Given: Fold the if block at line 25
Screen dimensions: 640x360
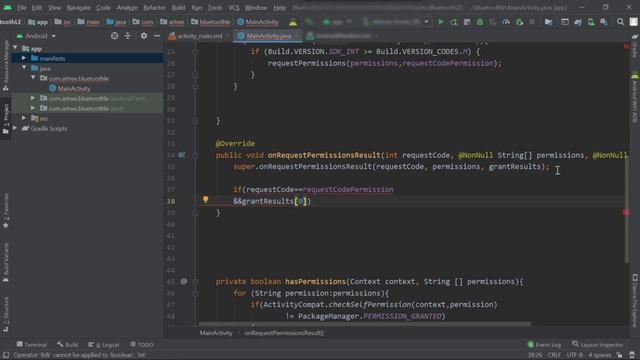Looking at the screenshot, I should 195,52.
